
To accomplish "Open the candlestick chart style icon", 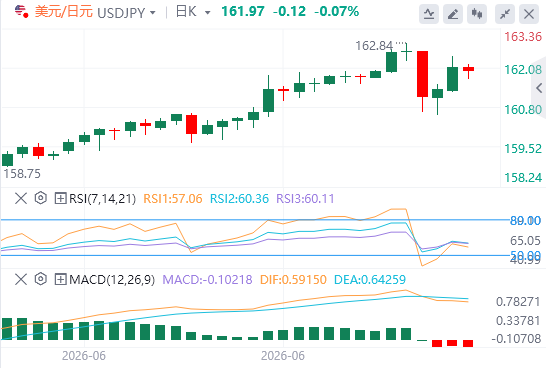I will [477, 14].
